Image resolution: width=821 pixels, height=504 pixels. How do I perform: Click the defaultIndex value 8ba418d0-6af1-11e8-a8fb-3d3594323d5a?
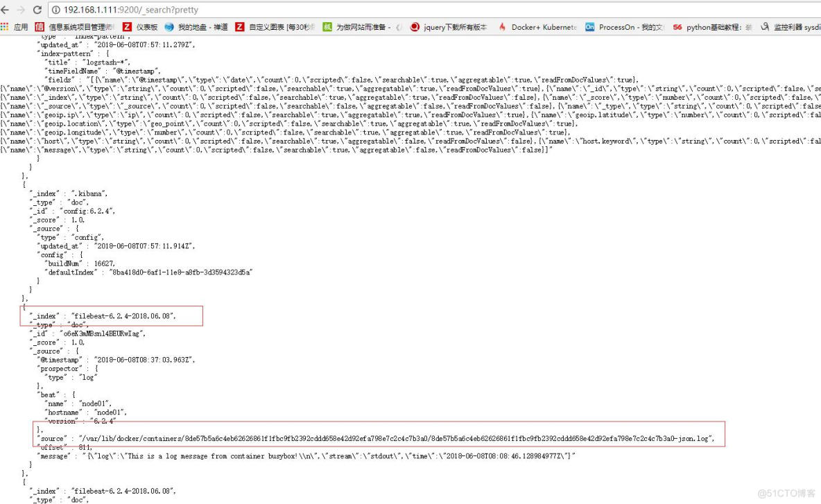tap(181, 272)
